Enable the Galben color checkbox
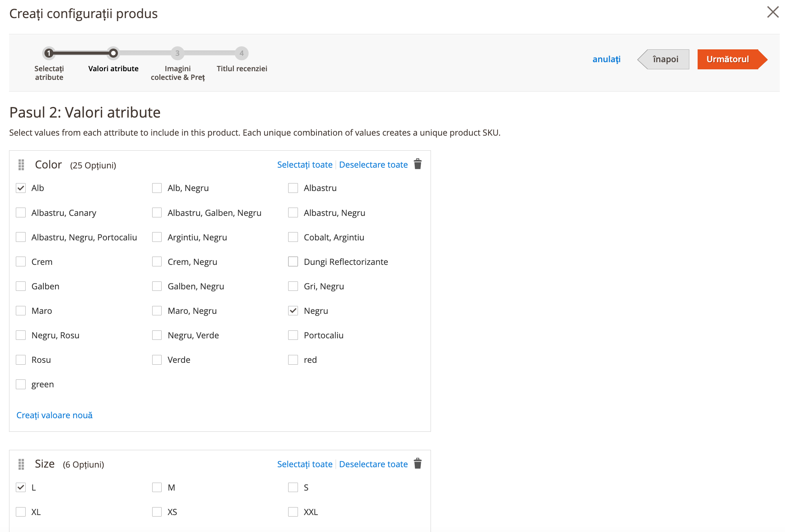Viewport: 785px width, 532px height. coord(21,286)
